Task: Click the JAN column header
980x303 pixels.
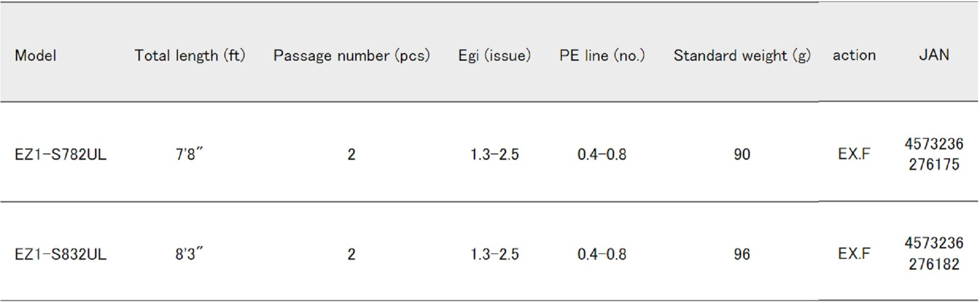Action: point(933,55)
